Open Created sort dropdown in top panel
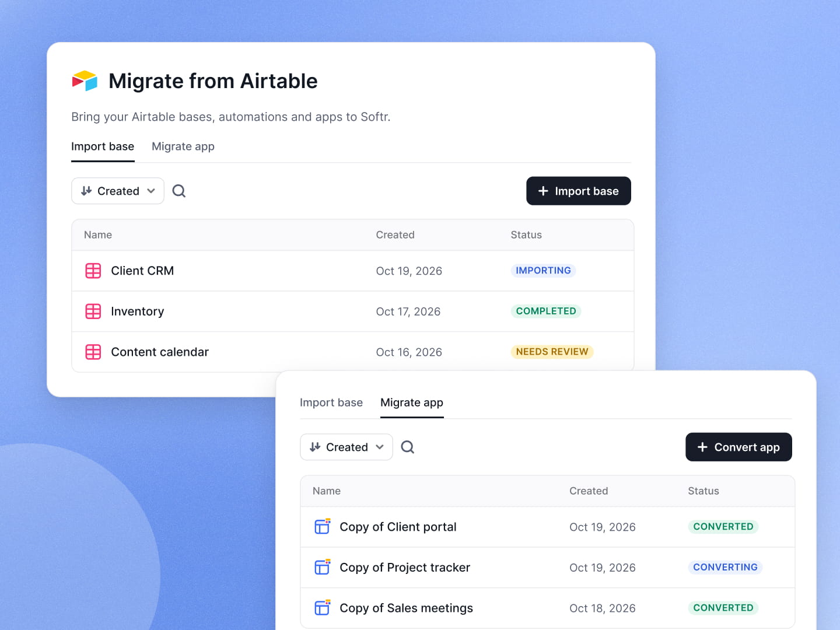 118,191
